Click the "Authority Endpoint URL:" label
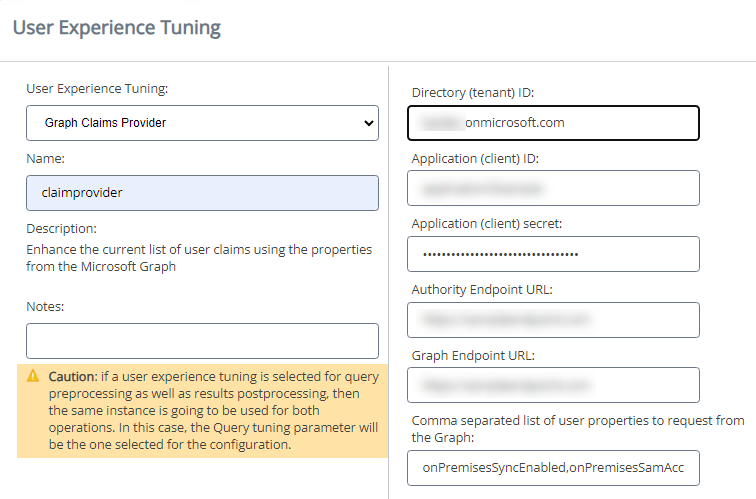Image resolution: width=756 pixels, height=499 pixels. pyautogui.click(x=482, y=290)
